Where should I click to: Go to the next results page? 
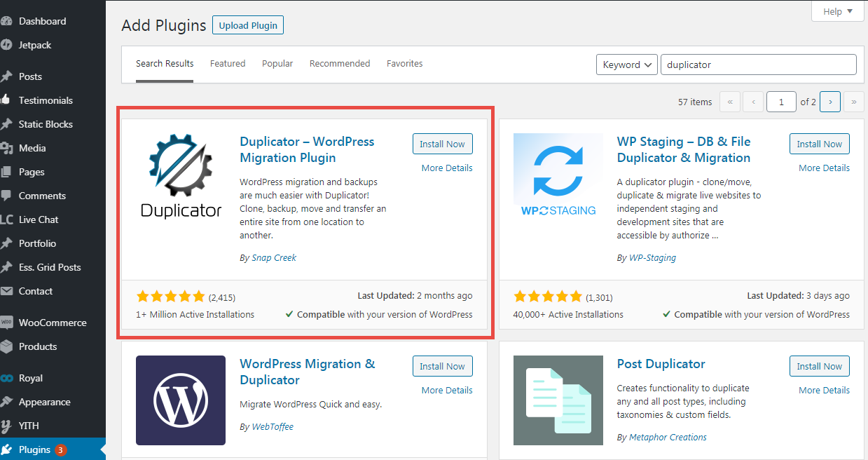click(830, 102)
